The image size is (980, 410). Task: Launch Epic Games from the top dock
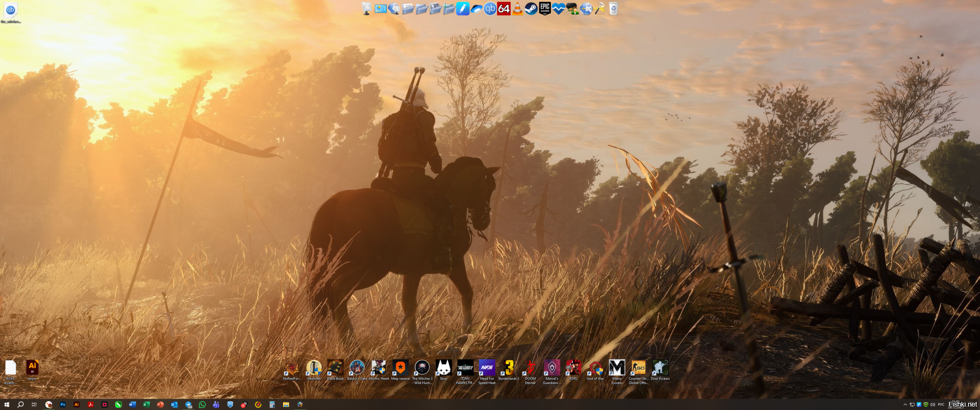click(545, 9)
